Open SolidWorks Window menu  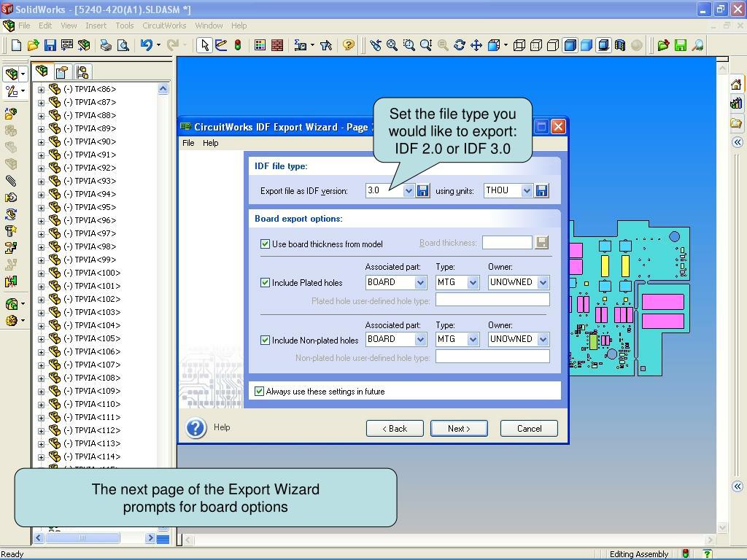(209, 26)
